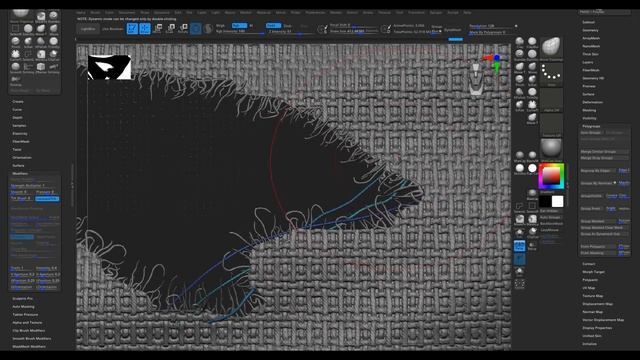Adjust the Z Intensity slider
640x360 pixels.
pos(290,31)
